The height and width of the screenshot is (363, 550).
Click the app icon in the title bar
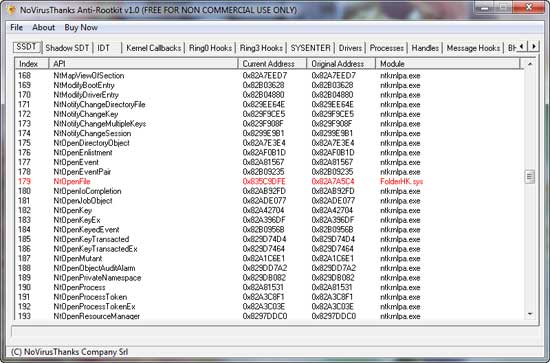click(x=11, y=10)
